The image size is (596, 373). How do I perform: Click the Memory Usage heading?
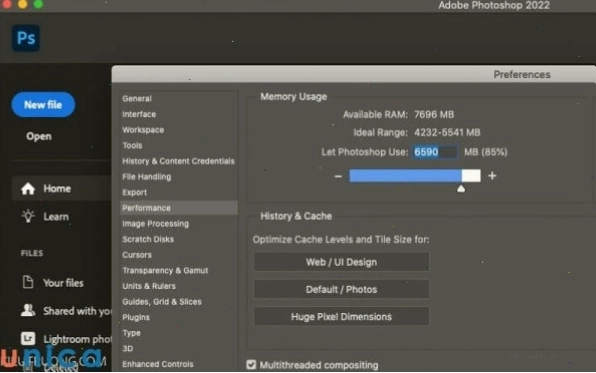click(x=293, y=97)
